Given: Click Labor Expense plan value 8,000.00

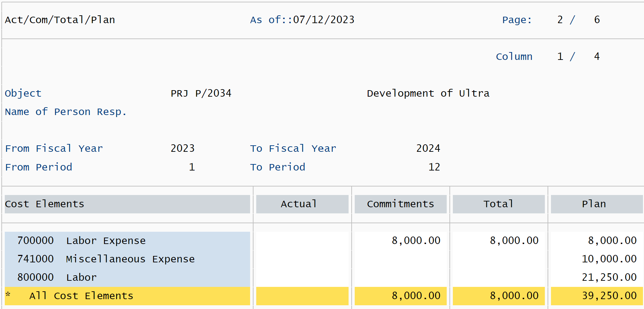Looking at the screenshot, I should (x=612, y=241).
